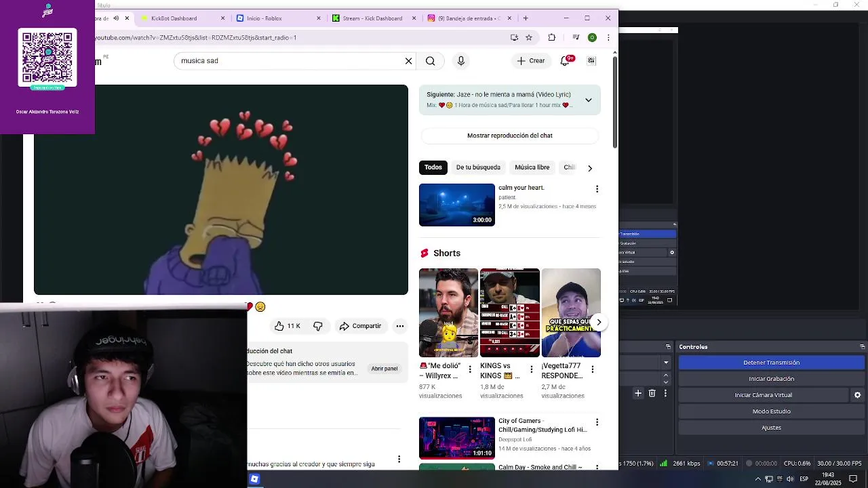Open options for City of Gamers video
The image size is (868, 488).
click(x=597, y=422)
